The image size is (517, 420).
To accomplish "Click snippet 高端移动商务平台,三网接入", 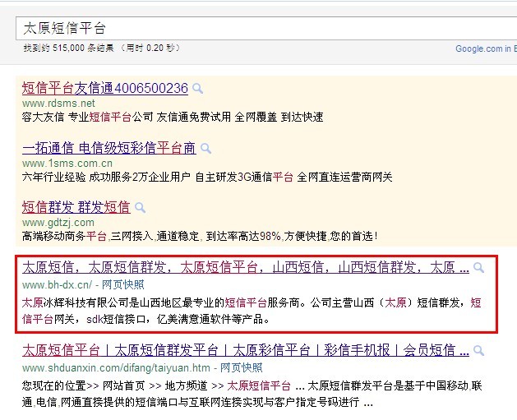I will [x=200, y=236].
